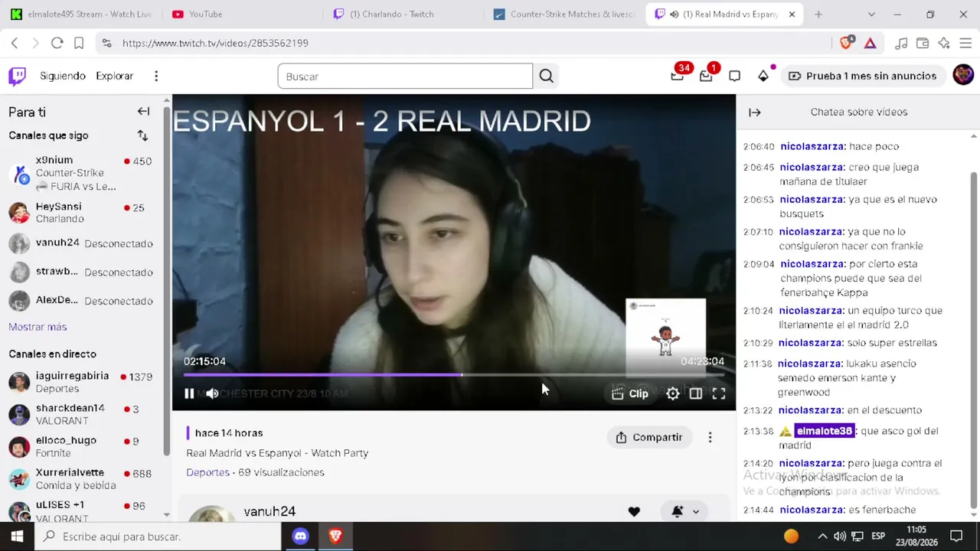Open the Twitch three-dot more menu beside Explorar
The height and width of the screenshot is (551, 980).
[156, 76]
